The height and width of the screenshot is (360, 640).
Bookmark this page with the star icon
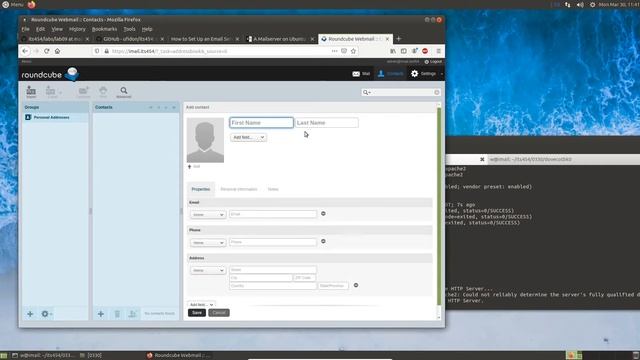coord(353,51)
